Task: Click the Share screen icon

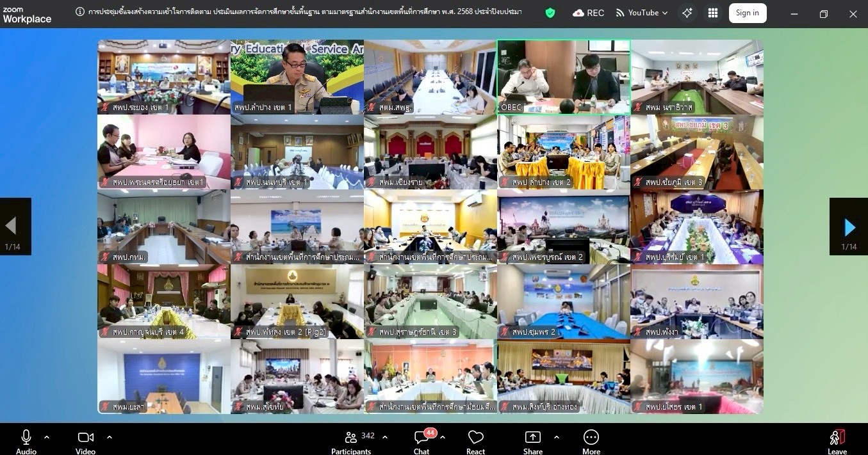Action: (x=532, y=440)
